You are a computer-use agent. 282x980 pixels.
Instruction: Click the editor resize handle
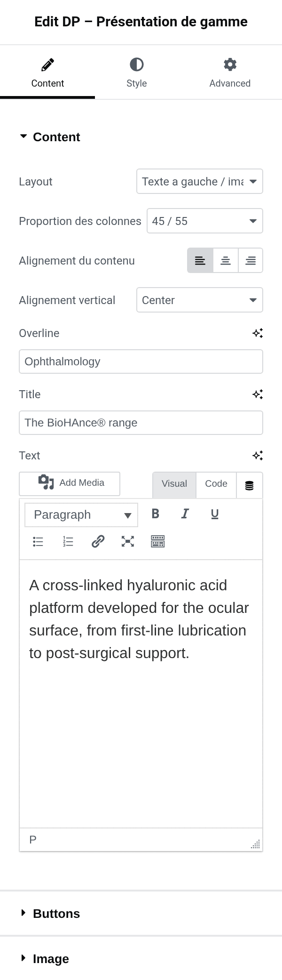[256, 844]
